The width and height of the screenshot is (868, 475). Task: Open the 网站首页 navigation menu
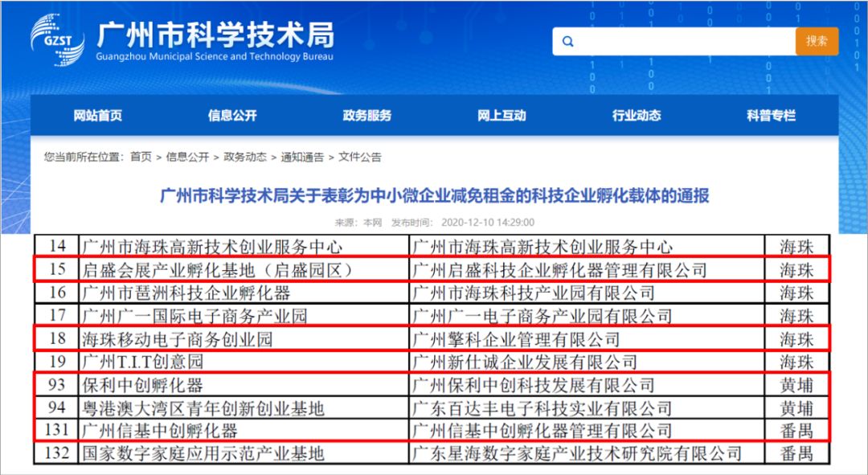pyautogui.click(x=98, y=115)
